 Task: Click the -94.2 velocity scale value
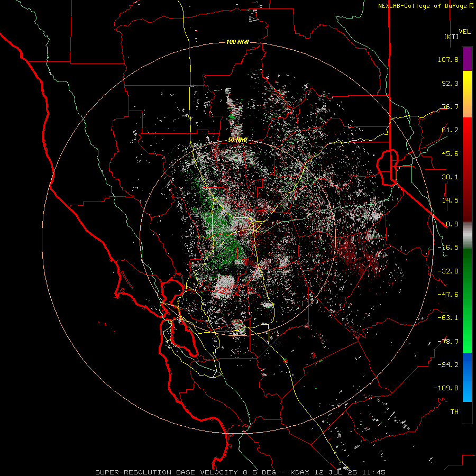tap(448, 365)
